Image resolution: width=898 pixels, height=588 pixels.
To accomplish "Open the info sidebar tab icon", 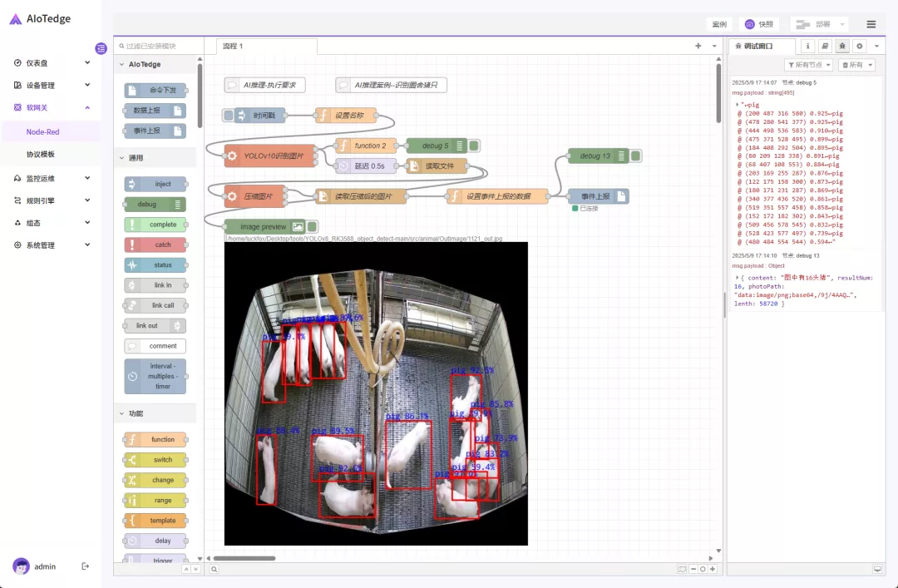I will 807,47.
